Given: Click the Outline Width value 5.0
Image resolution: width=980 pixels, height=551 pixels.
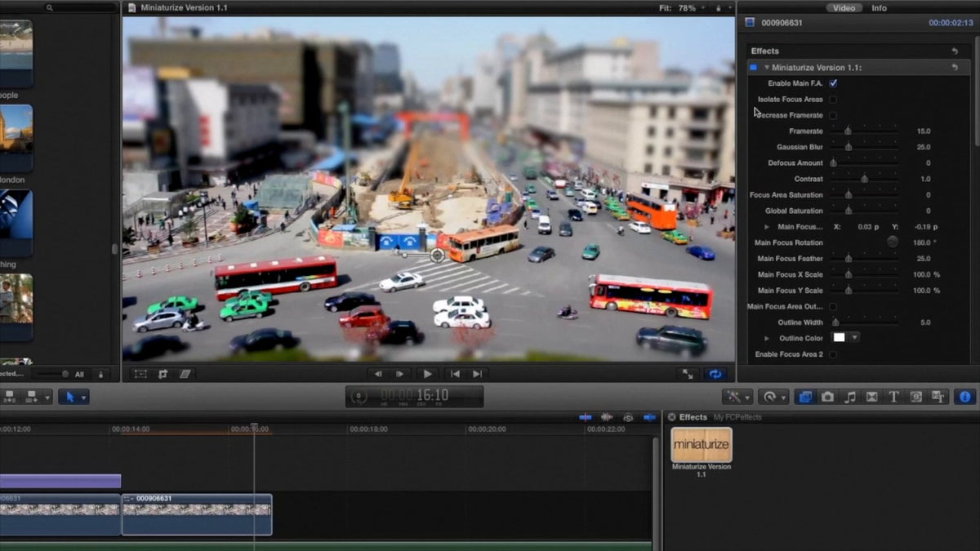Looking at the screenshot, I should [x=925, y=322].
